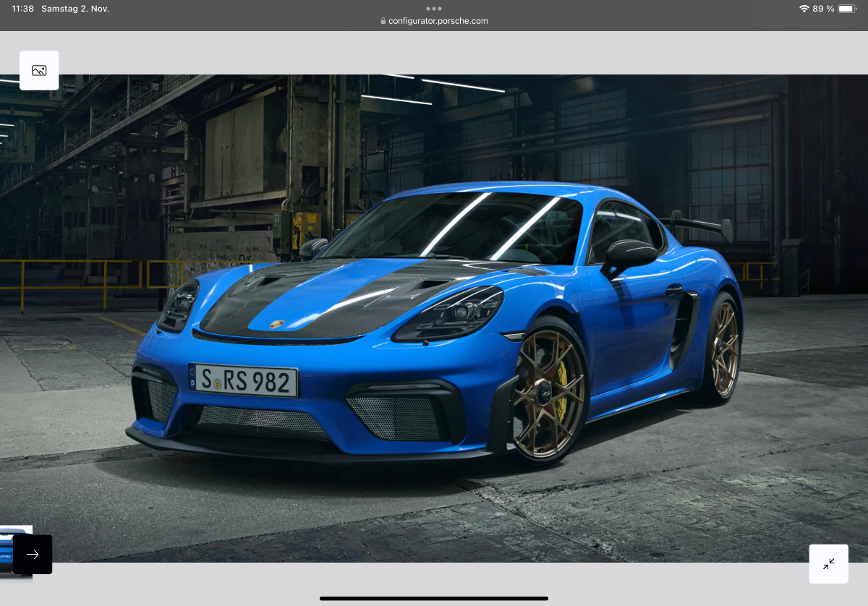Screen dimensions: 868x606
Task: Click the Porsche crest on the hood
Action: (277, 324)
